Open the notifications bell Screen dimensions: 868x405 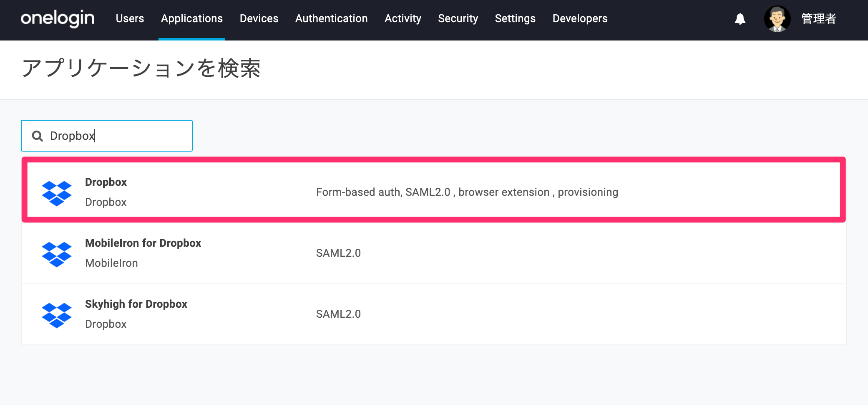pos(740,19)
